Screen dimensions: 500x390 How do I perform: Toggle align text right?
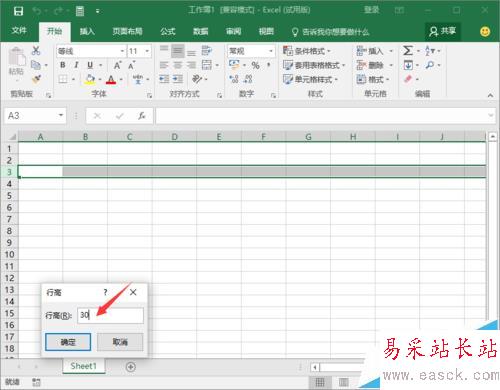coord(191,65)
